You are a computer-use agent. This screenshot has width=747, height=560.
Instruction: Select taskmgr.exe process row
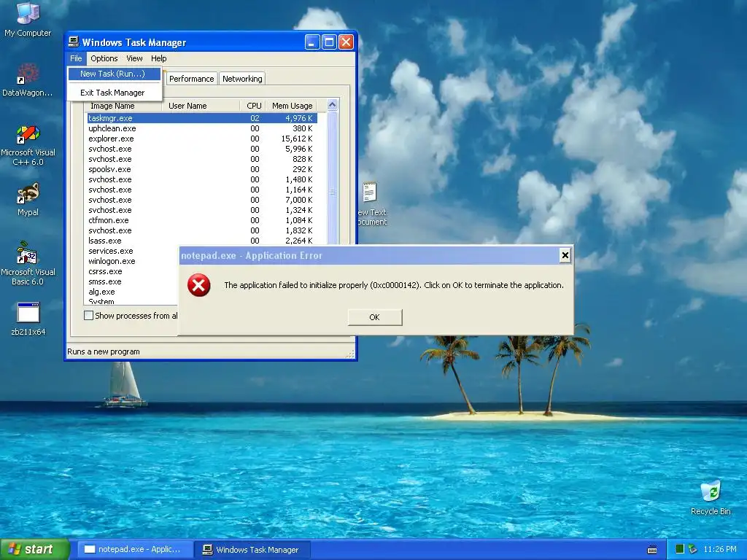pos(202,118)
